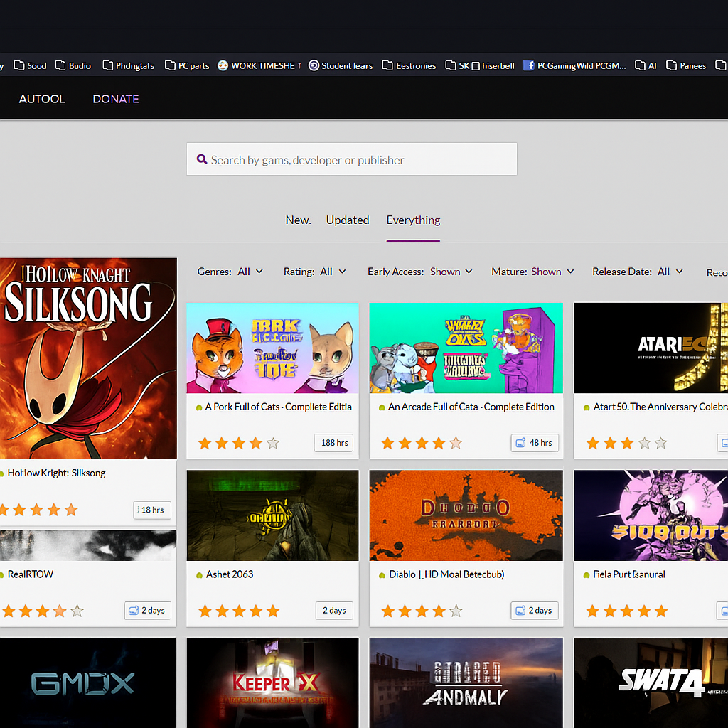Click green status dot for Ashet 2063

click(x=199, y=575)
